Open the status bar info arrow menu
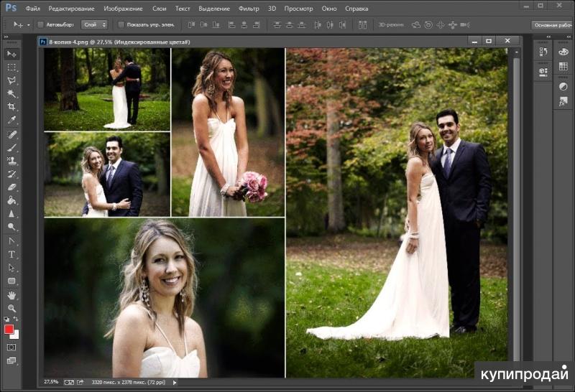 175,383
